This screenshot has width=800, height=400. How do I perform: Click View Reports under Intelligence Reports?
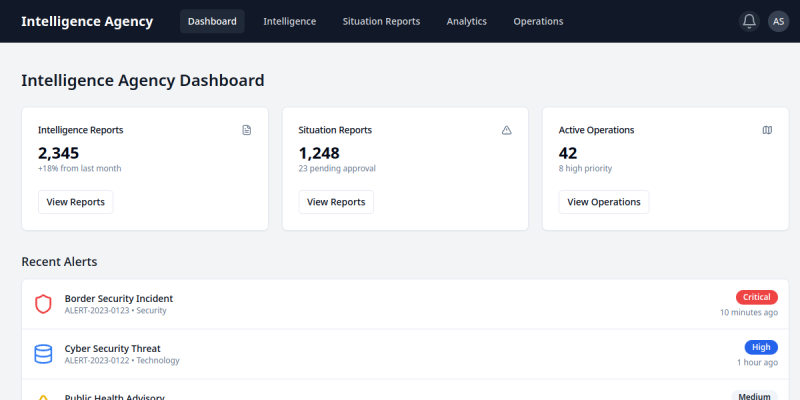tap(76, 202)
